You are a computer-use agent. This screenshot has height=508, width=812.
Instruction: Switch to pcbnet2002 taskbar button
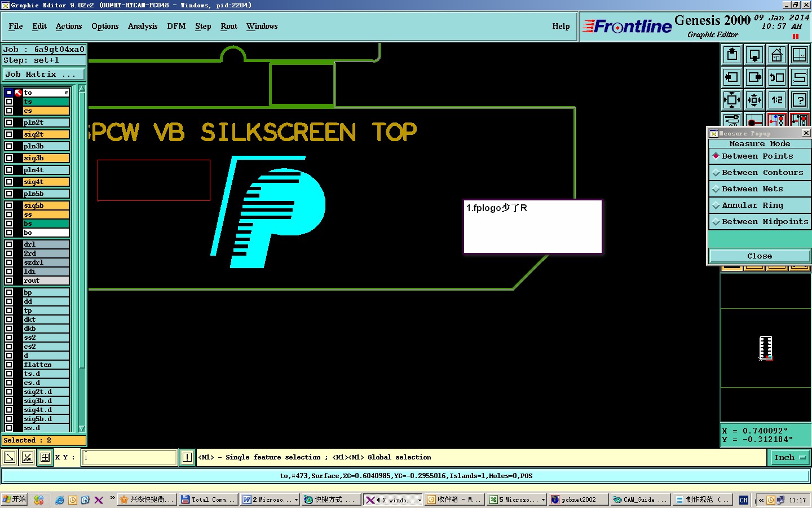579,500
